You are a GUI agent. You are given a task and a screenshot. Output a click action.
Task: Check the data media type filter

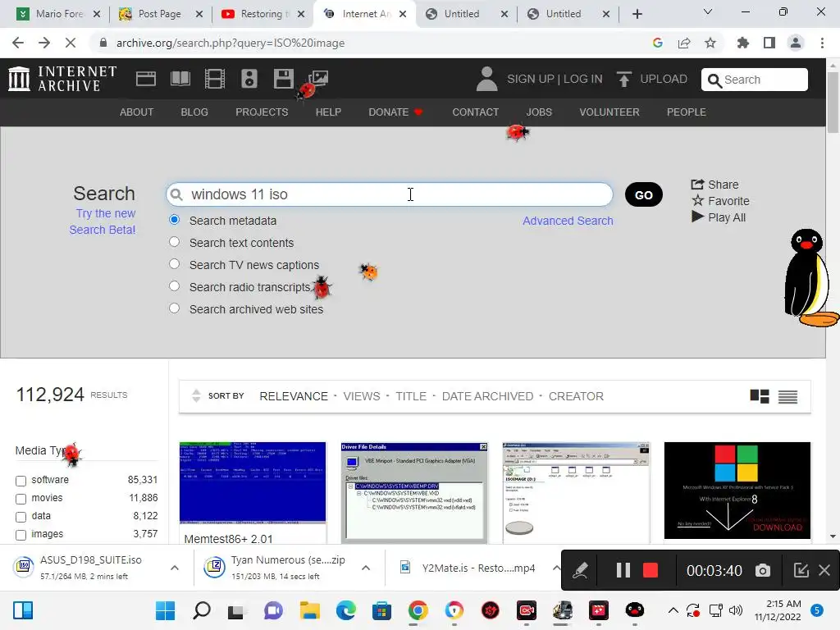pos(21,517)
